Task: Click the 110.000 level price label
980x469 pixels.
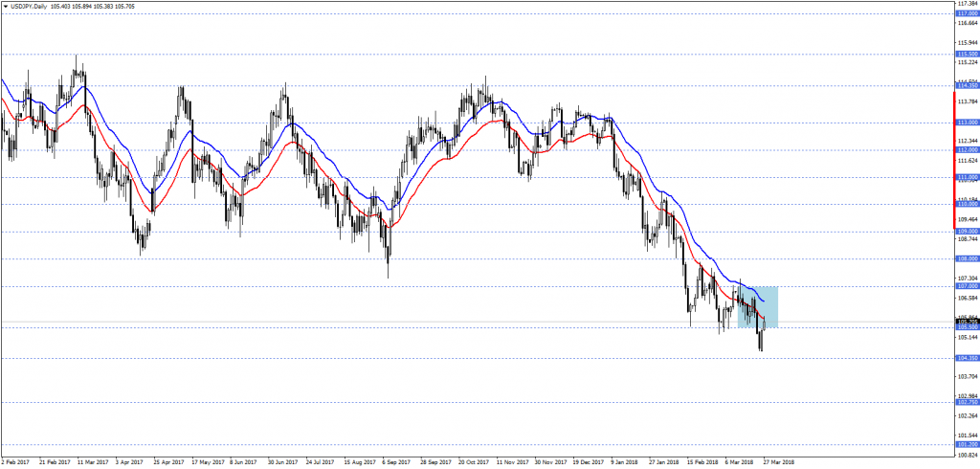Action: (967, 204)
